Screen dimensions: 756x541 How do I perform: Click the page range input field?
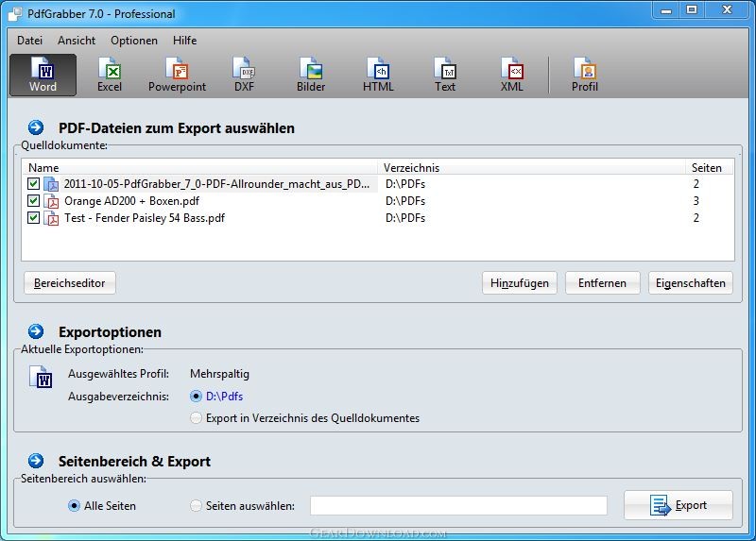point(458,505)
